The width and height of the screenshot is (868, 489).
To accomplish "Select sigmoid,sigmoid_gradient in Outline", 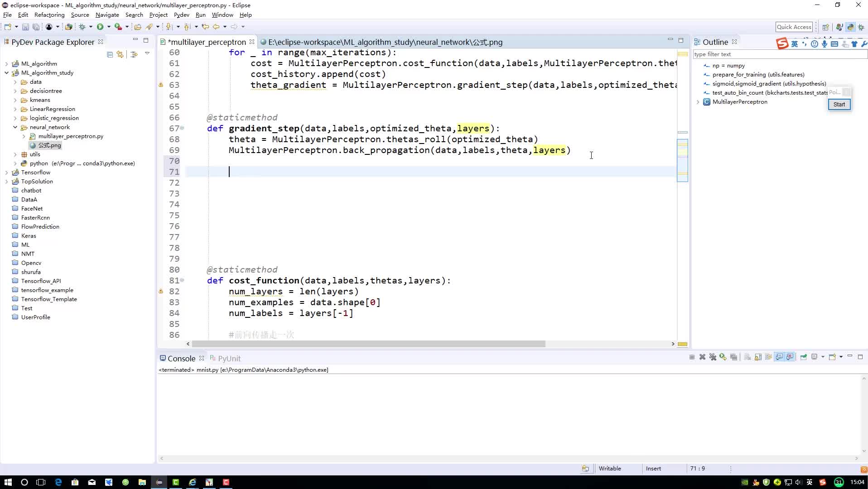I will 769,84.
